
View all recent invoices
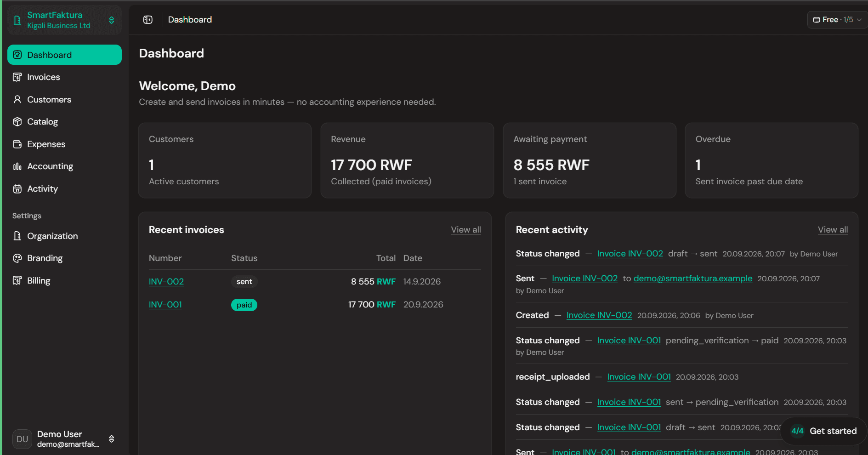[466, 230]
